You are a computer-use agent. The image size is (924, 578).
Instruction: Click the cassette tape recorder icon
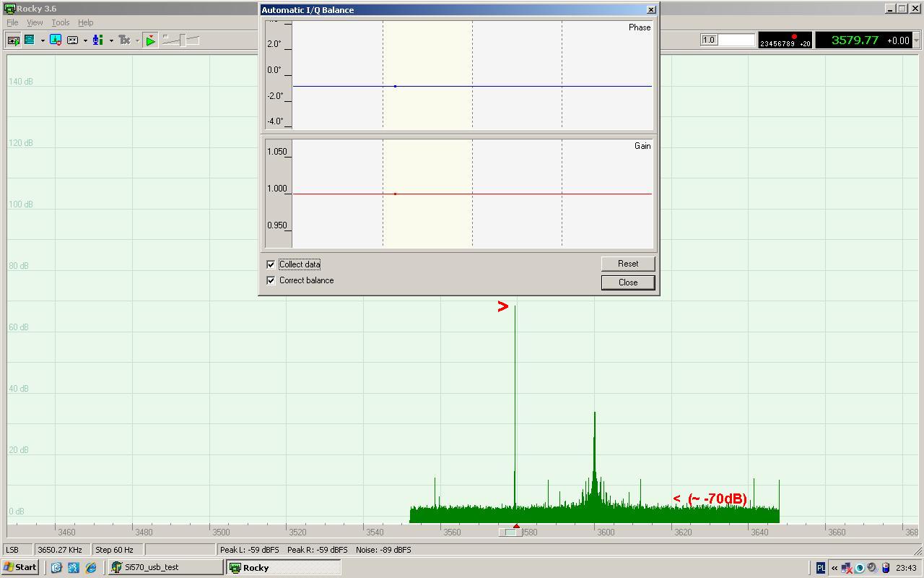coord(72,40)
